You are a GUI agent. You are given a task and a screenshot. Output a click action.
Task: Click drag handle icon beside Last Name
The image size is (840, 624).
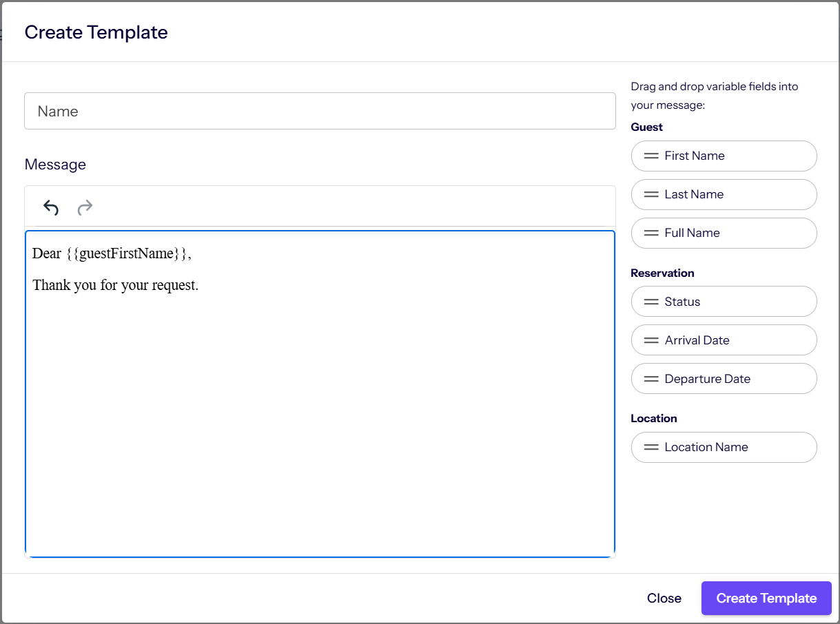651,194
